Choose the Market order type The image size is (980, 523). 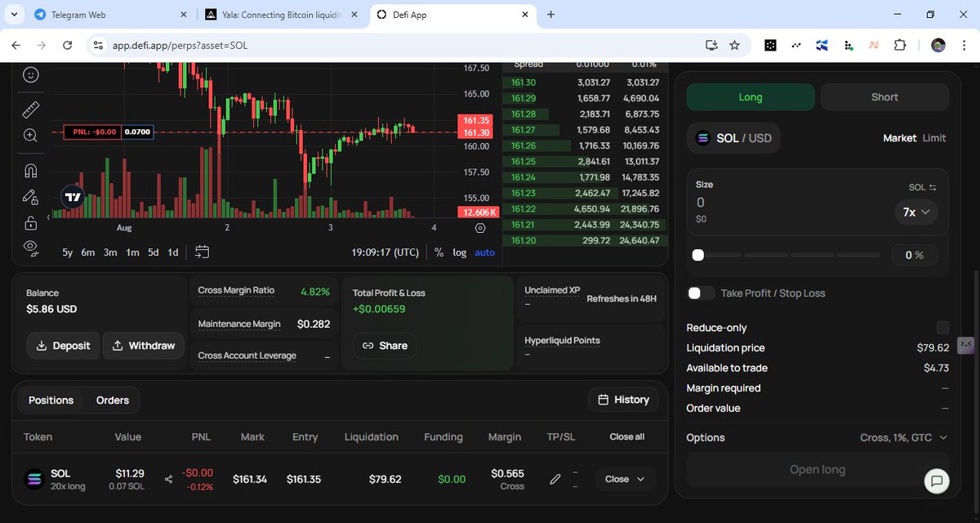(900, 138)
